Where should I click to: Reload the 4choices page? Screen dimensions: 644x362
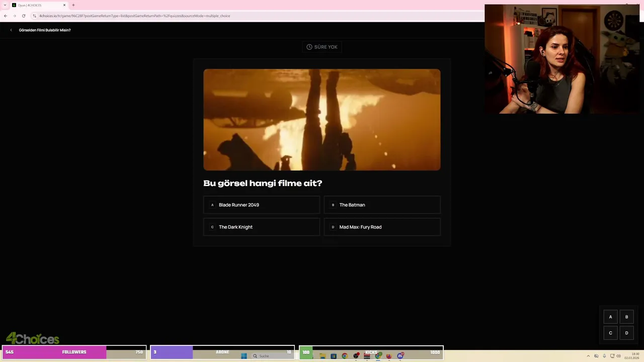(23, 16)
